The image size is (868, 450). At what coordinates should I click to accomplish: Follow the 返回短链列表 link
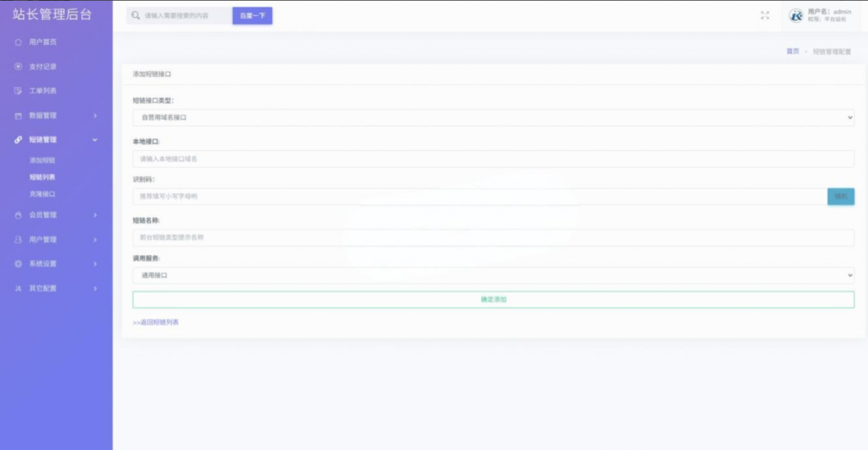pyautogui.click(x=156, y=322)
